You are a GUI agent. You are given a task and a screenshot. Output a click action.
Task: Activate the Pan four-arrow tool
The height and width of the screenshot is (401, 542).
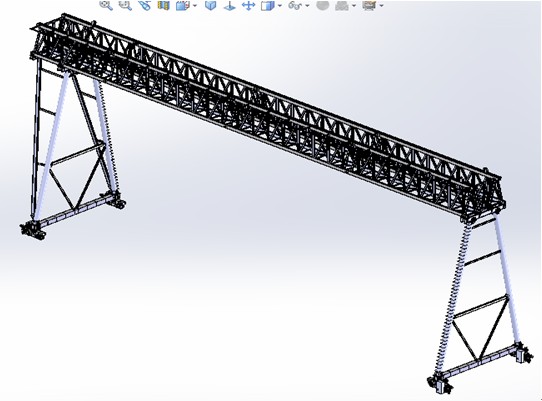[x=248, y=5]
